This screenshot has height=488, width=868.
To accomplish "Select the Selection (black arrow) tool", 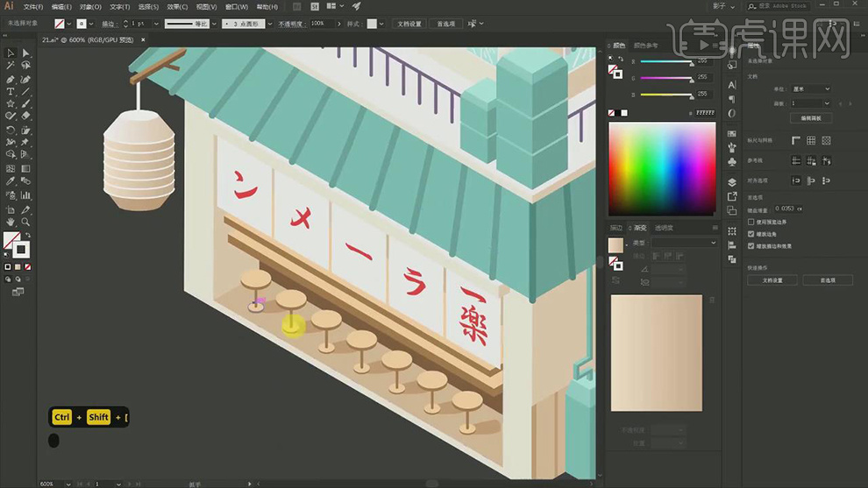I will (x=11, y=53).
